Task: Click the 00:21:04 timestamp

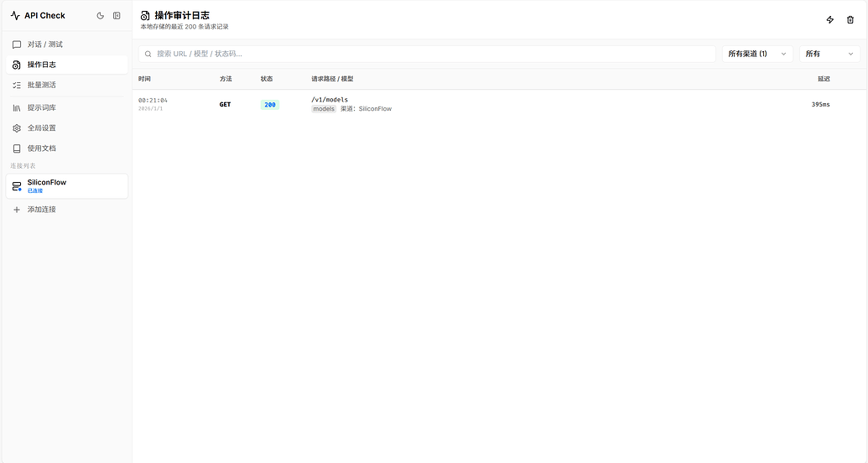Action: pos(153,101)
